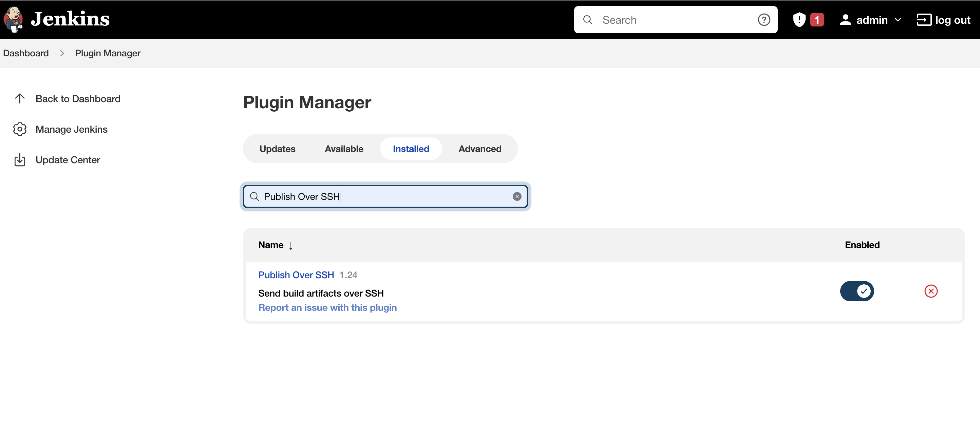Clear the plugin filter text with X
The height and width of the screenshot is (435, 980).
[516, 196]
